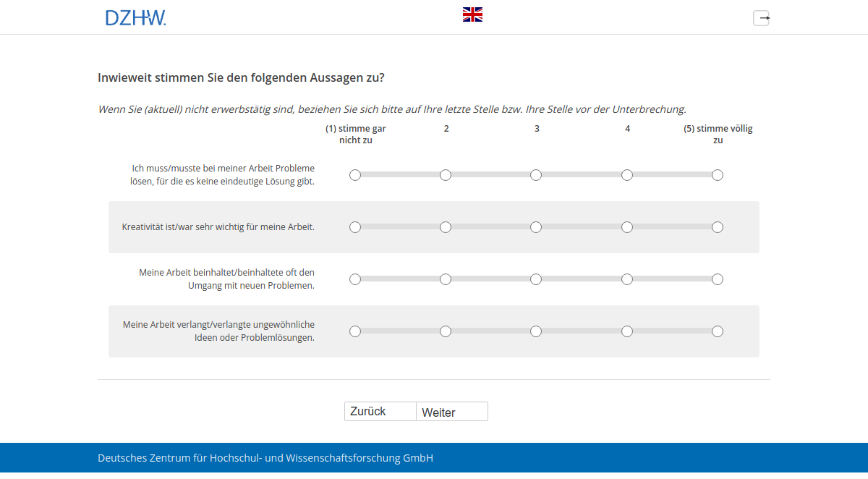Viewport: 868px width, 479px height.
Task: Select 'stimme völlig zu' for Kreativität statement
Action: [x=717, y=226]
